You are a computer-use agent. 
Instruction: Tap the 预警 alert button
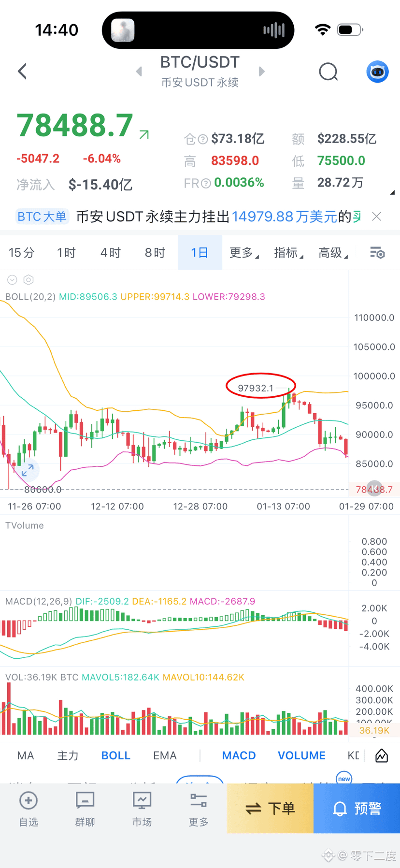pyautogui.click(x=357, y=808)
